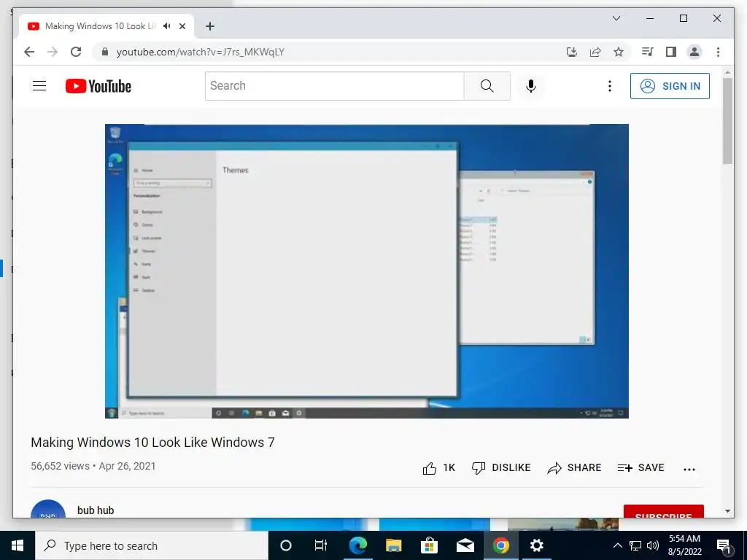Open the notification action center
The image size is (747, 560).
724,545
